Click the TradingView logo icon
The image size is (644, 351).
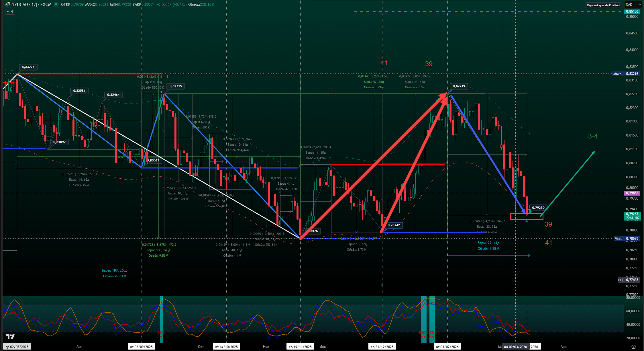point(10,336)
